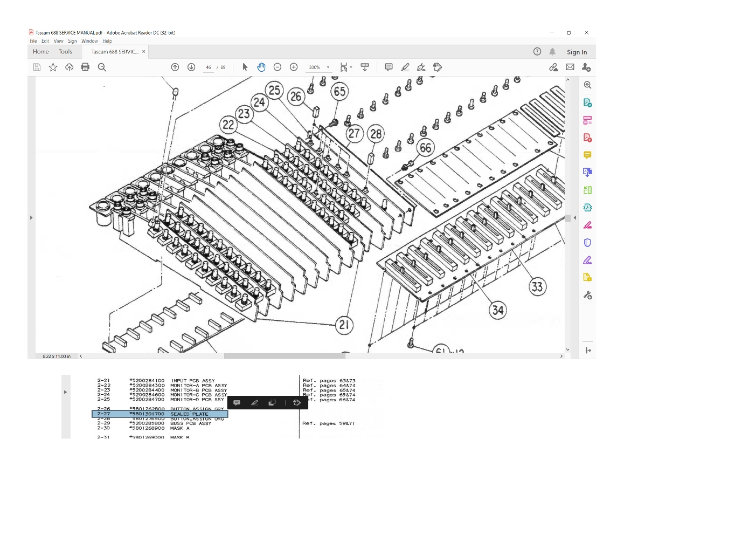756x535 pixels.
Task: Expand the page fit options dropdown
Action: pyautogui.click(x=351, y=67)
